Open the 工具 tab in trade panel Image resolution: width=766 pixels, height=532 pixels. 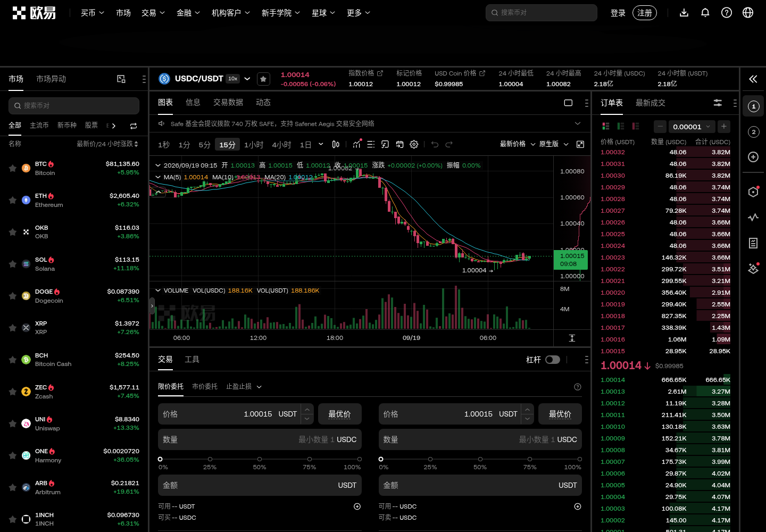[192, 360]
